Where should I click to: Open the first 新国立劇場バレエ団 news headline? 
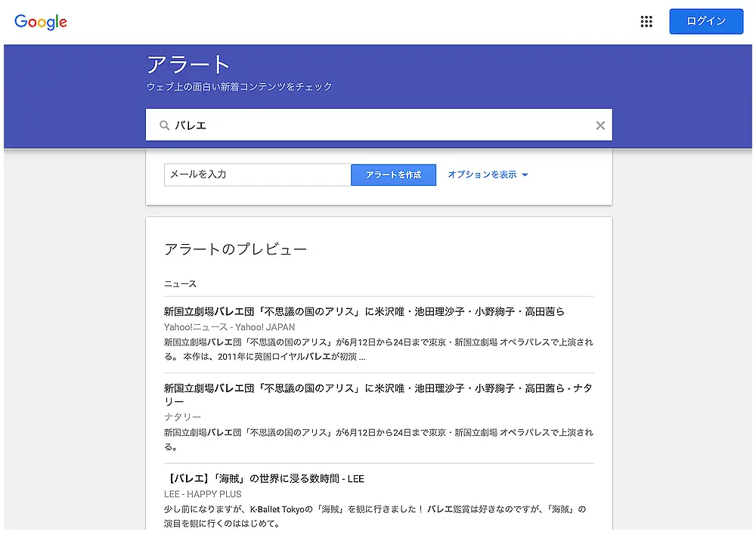click(364, 312)
